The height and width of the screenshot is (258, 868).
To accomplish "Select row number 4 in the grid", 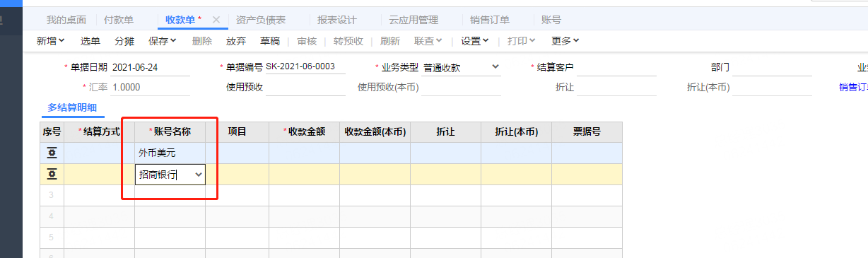I will [52, 217].
